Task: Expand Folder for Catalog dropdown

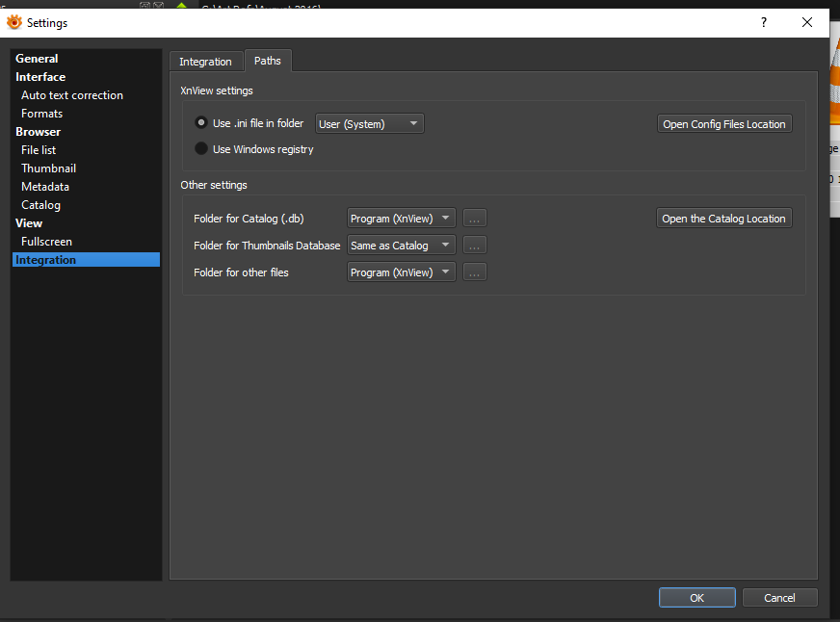Action: (x=401, y=219)
